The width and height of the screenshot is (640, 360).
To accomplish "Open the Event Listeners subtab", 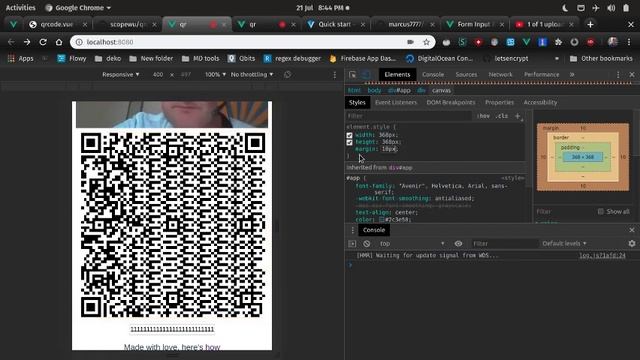I will click(396, 102).
